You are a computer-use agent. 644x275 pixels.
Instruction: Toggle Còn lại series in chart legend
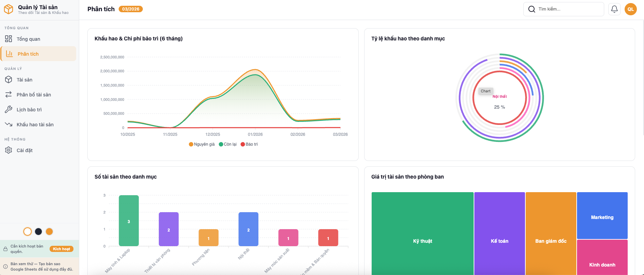(227, 144)
